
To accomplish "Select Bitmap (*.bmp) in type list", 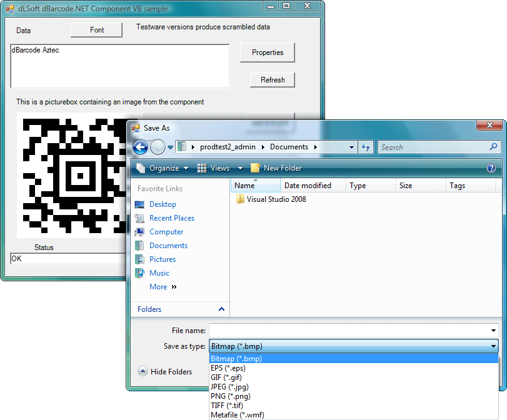I will tap(353, 359).
